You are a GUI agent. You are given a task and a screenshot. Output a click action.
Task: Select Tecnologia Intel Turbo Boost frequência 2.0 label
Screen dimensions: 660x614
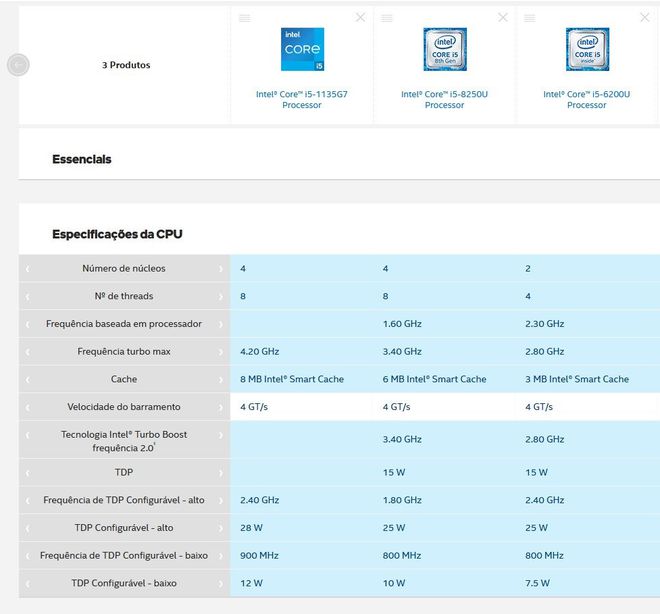click(x=124, y=441)
